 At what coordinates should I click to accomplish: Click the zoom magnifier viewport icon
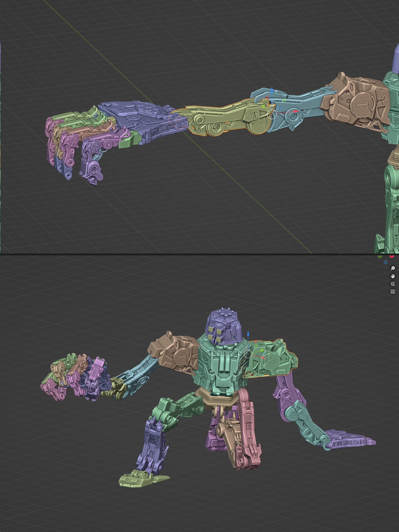click(x=393, y=268)
